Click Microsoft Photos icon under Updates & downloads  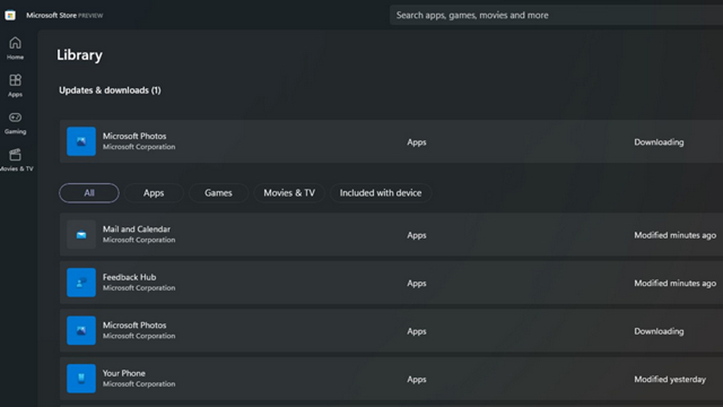(81, 142)
